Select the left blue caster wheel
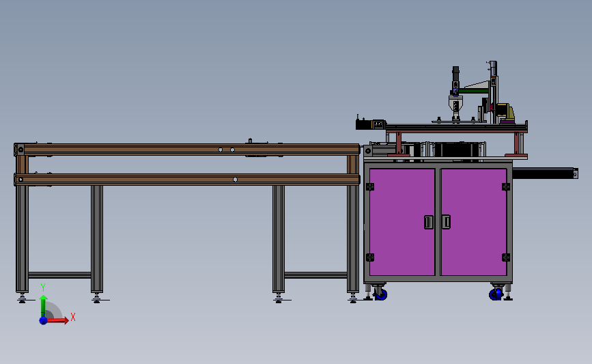592x364 pixels. [x=380, y=294]
